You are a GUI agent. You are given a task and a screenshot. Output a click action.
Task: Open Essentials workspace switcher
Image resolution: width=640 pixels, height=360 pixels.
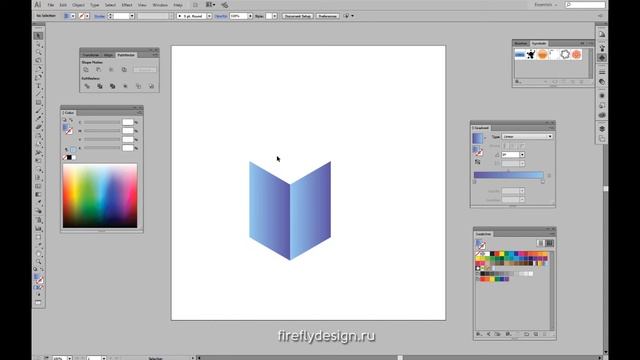point(546,5)
